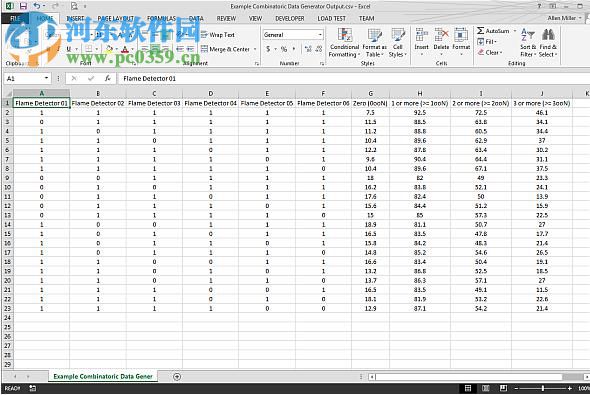The height and width of the screenshot is (395, 590).
Task: Switch to the REVIEW tab
Action: [x=226, y=18]
